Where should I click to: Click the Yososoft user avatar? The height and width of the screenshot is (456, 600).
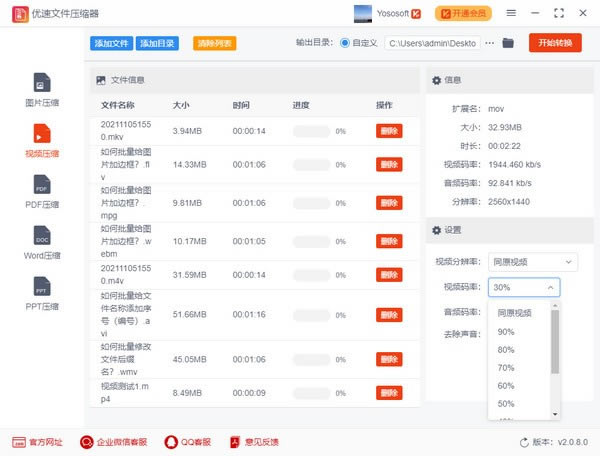pos(362,14)
